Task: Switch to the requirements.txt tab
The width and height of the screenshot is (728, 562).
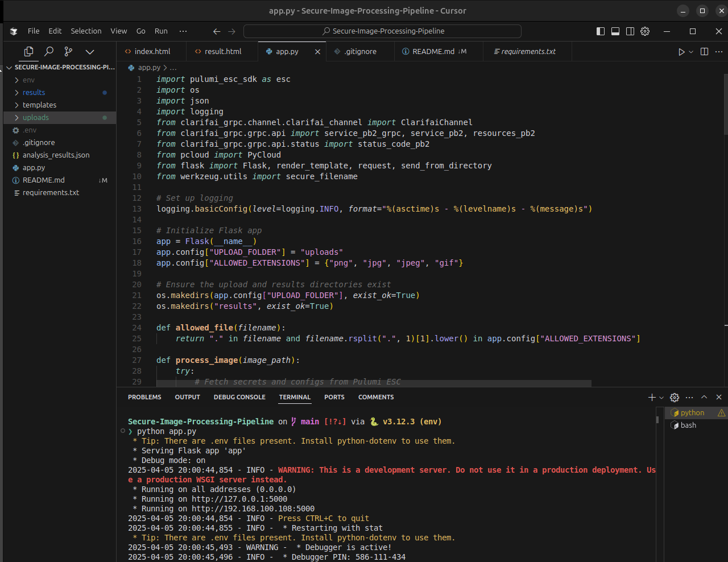Action: click(527, 51)
